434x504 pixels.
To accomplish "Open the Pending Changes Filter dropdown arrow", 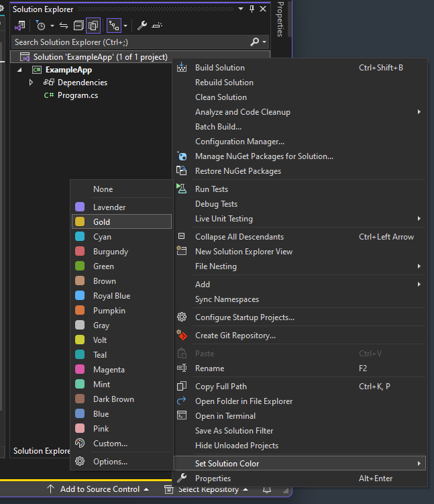I will pyautogui.click(x=52, y=26).
